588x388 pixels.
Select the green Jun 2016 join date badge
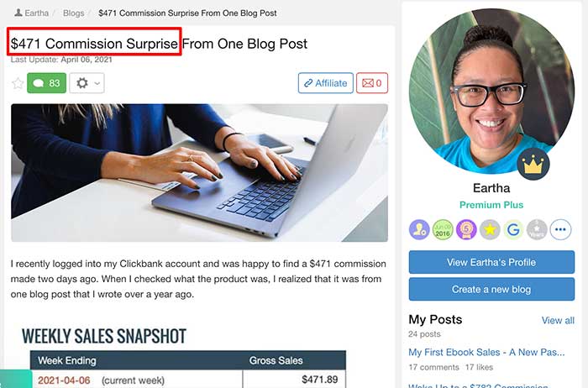click(x=443, y=229)
